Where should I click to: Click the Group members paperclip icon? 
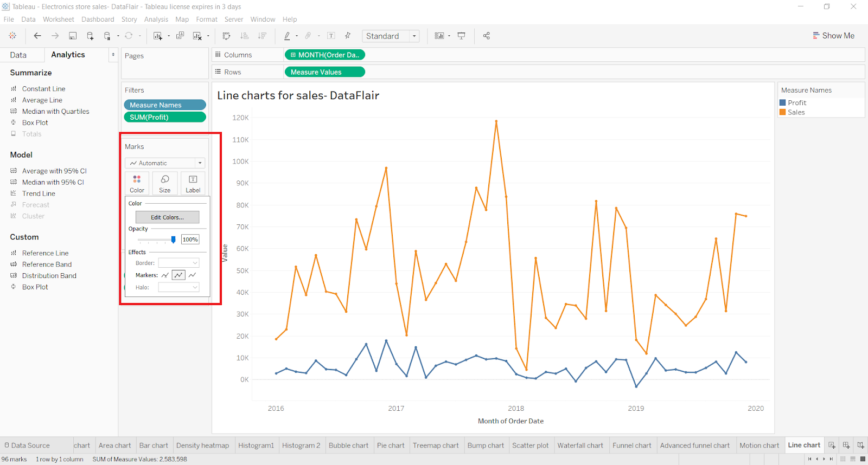click(308, 36)
